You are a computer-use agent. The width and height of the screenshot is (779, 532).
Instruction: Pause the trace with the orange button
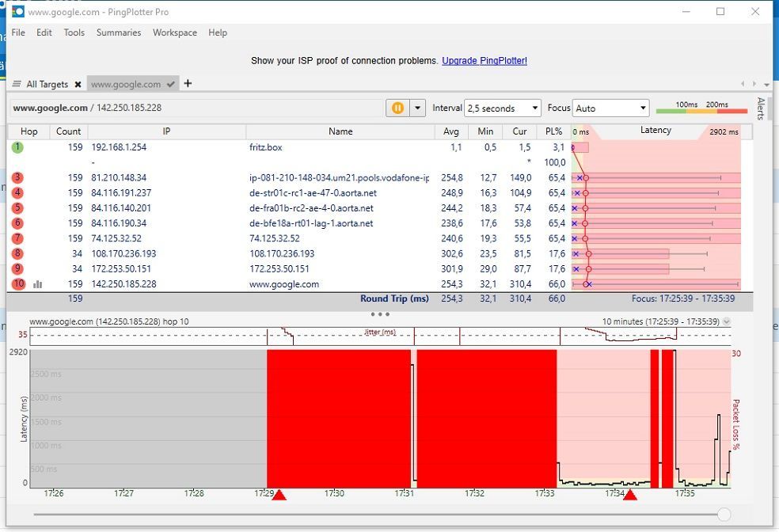(x=398, y=108)
